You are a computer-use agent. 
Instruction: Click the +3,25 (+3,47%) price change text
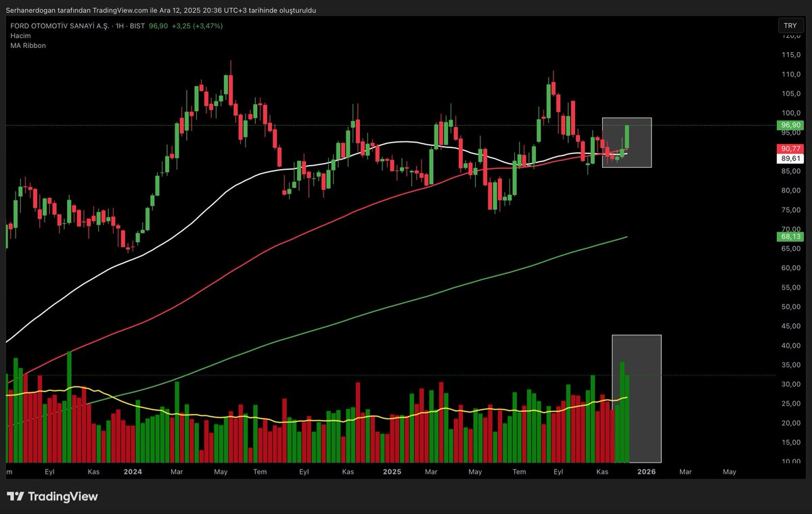click(197, 26)
